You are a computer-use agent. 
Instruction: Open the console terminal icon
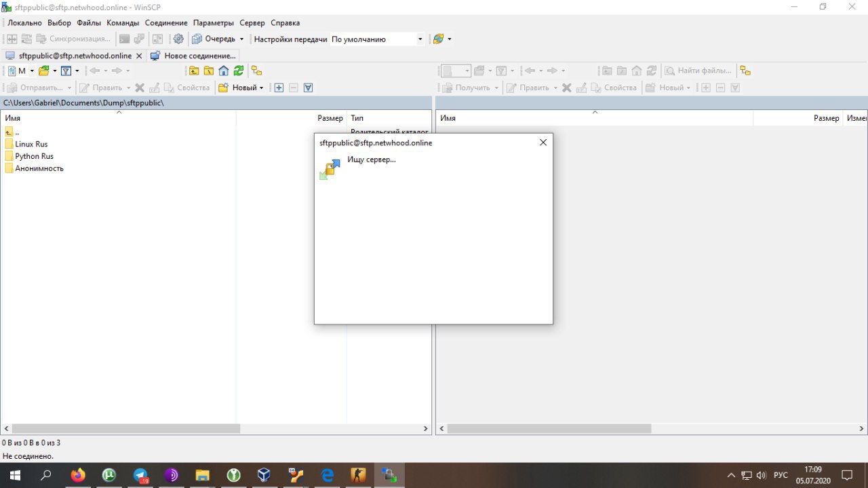coord(124,39)
